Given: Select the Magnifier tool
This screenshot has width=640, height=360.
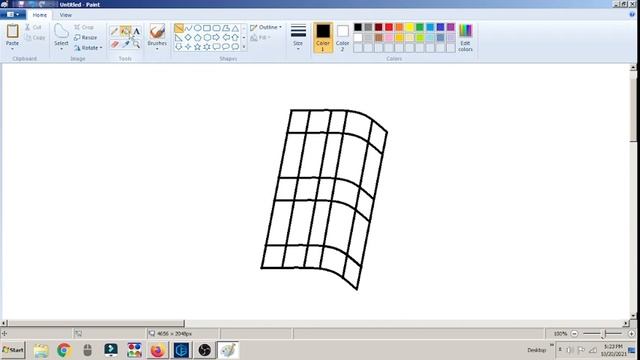Looking at the screenshot, I should (x=136, y=44).
